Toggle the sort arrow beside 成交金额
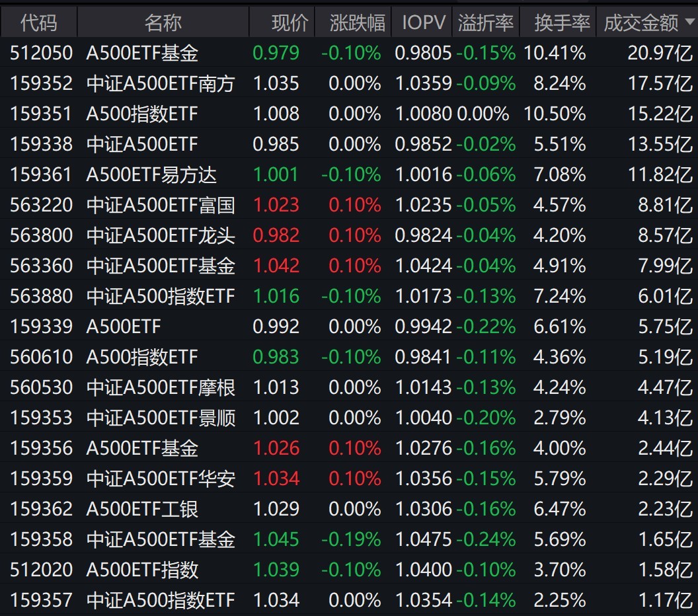Viewport: 698px width, 616px height. 691,21
